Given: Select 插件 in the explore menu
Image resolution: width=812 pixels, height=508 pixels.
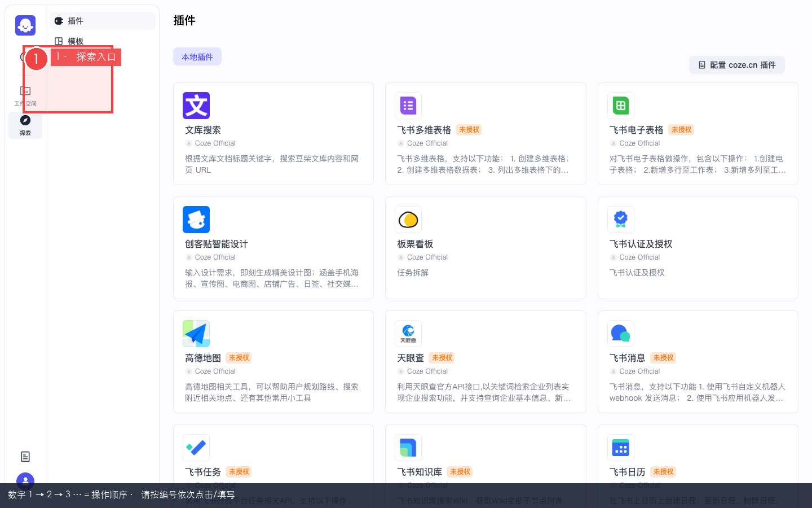Looking at the screenshot, I should pos(103,21).
